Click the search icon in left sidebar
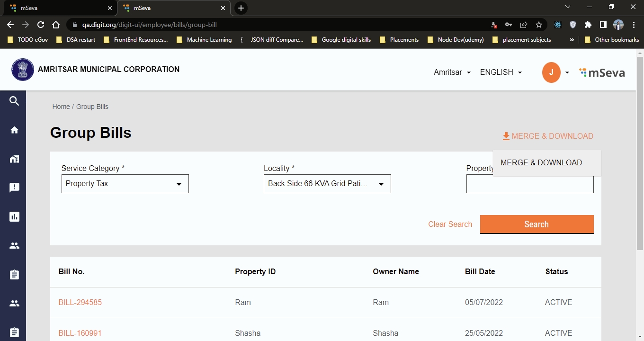This screenshot has height=341, width=644. [14, 101]
